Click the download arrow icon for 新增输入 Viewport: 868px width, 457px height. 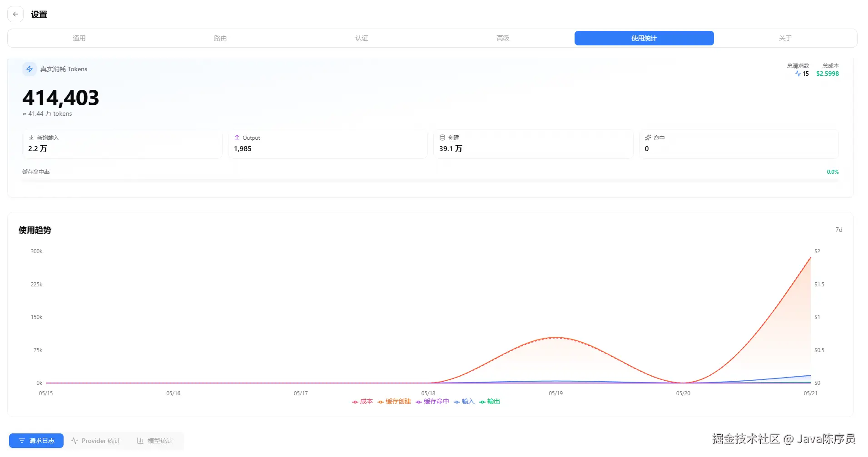pos(31,138)
